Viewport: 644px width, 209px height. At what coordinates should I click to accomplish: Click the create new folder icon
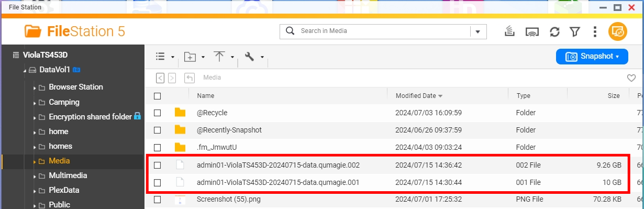190,57
